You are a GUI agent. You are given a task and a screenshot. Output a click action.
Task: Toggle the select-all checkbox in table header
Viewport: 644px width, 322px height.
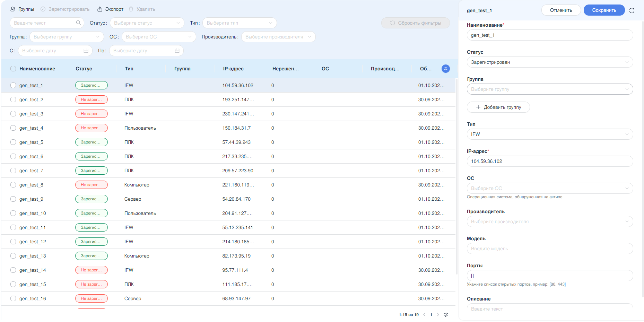coord(13,69)
